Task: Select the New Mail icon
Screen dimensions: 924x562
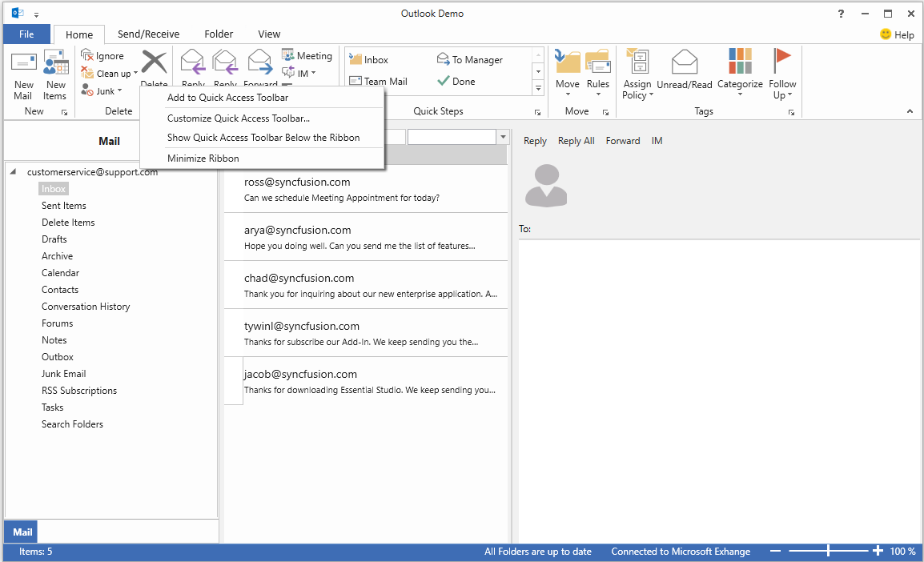Action: point(23,72)
